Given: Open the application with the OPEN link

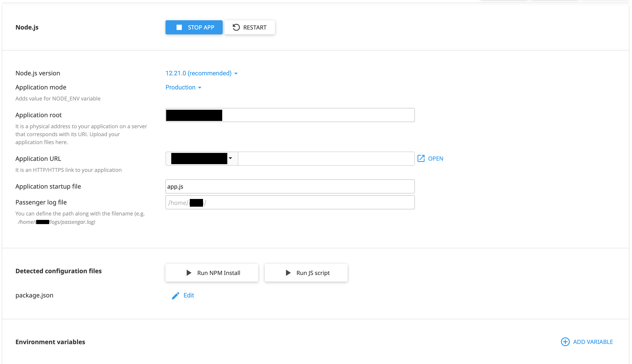Looking at the screenshot, I should [x=436, y=158].
